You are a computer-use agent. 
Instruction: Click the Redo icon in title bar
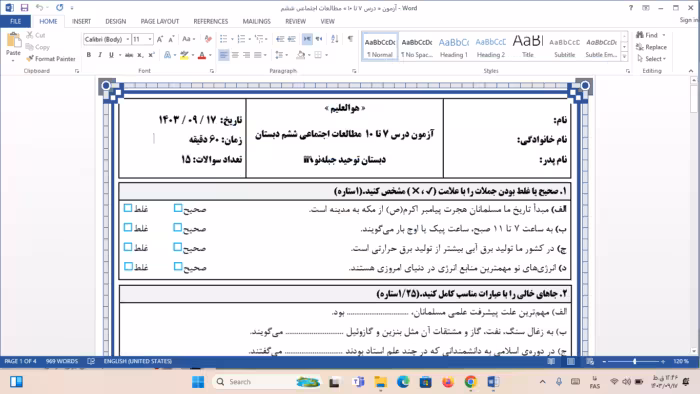click(x=59, y=8)
